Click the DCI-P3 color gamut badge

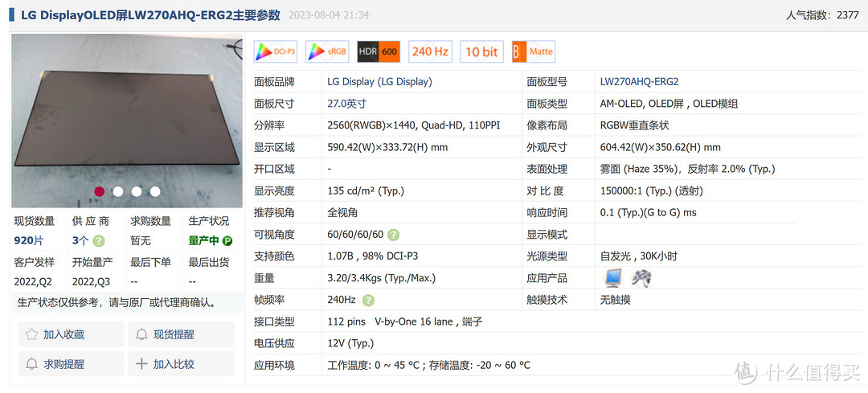click(x=276, y=52)
